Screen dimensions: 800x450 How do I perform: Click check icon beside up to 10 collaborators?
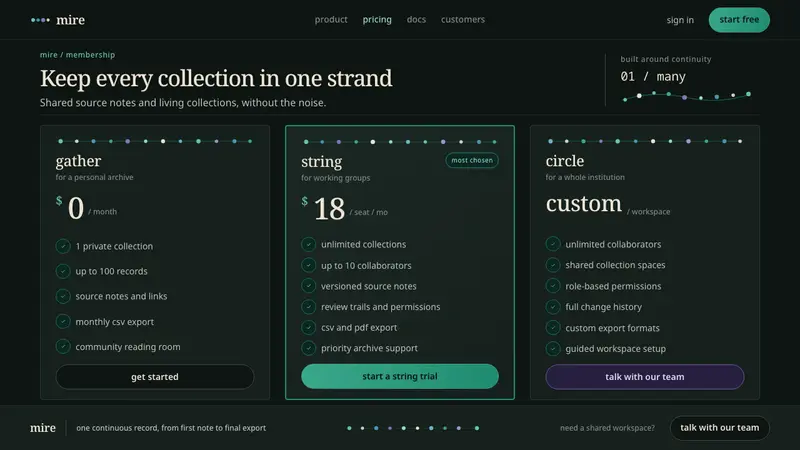[x=308, y=265]
